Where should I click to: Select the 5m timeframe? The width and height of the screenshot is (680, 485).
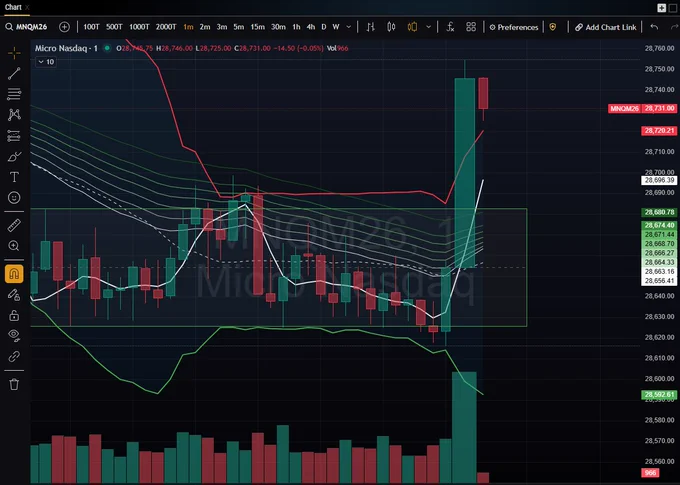239,27
